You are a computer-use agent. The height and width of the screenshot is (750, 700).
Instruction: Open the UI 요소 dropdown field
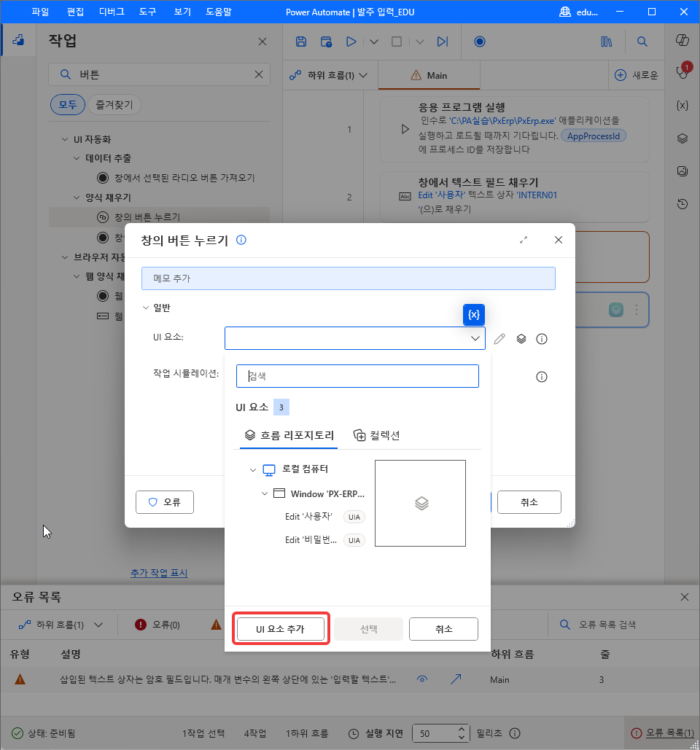click(x=354, y=338)
